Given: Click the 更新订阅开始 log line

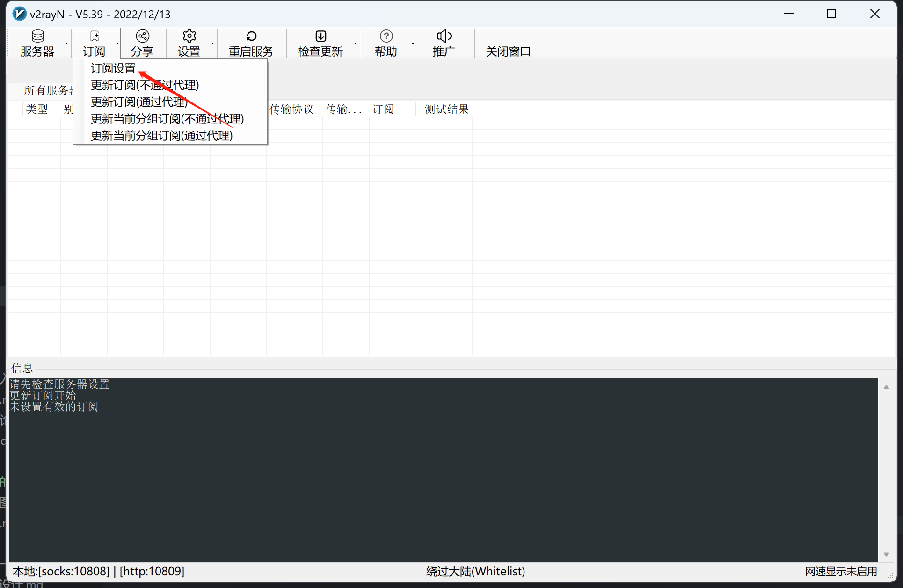Looking at the screenshot, I should [43, 396].
